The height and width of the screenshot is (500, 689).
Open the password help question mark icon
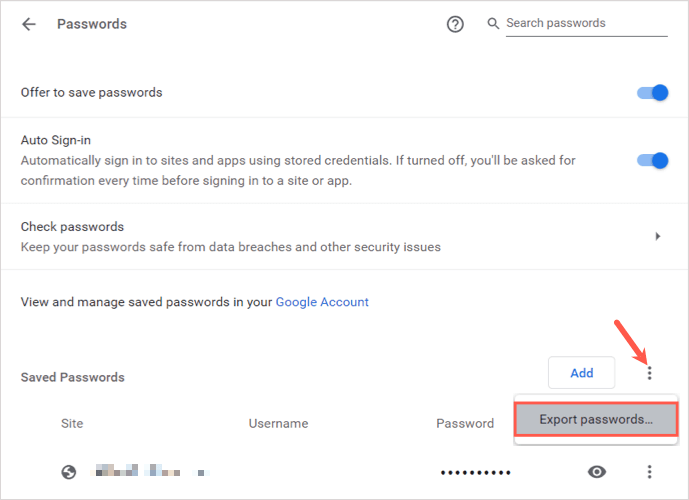click(455, 24)
